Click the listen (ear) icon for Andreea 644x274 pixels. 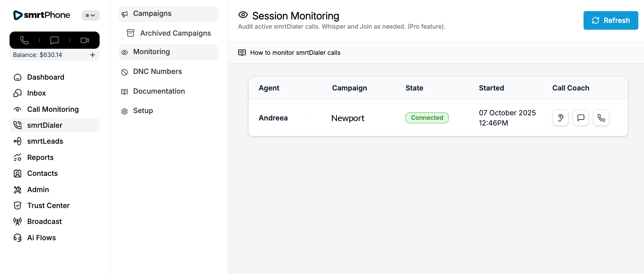pyautogui.click(x=560, y=118)
